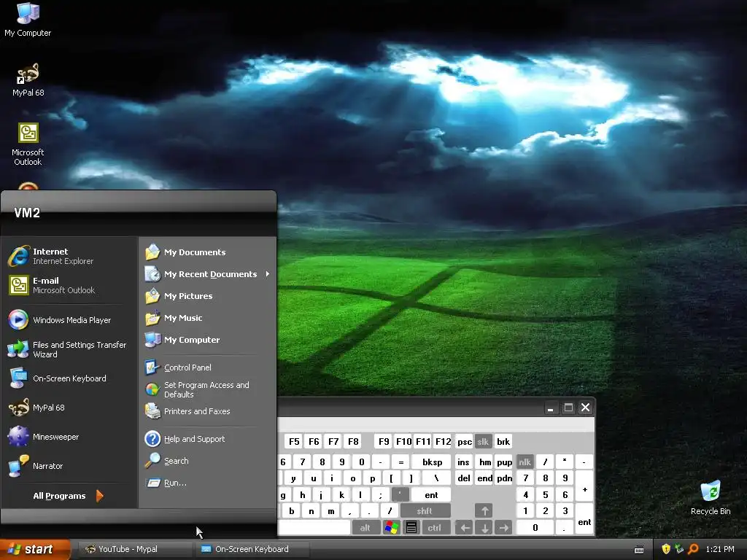747x560 pixels.
Task: Click the 1:21 PM system clock
Action: pos(720,549)
